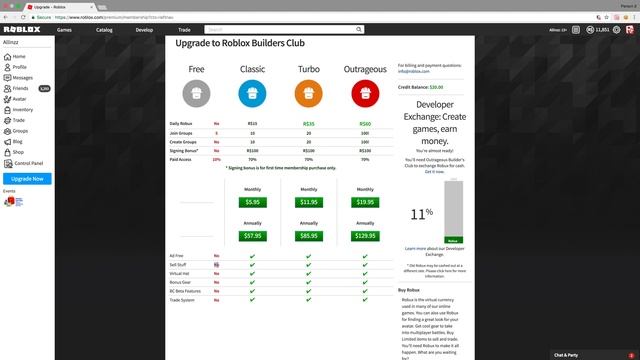Click the Developer Exchange progress bar
This screenshot has width=640, height=360.
coord(453,212)
